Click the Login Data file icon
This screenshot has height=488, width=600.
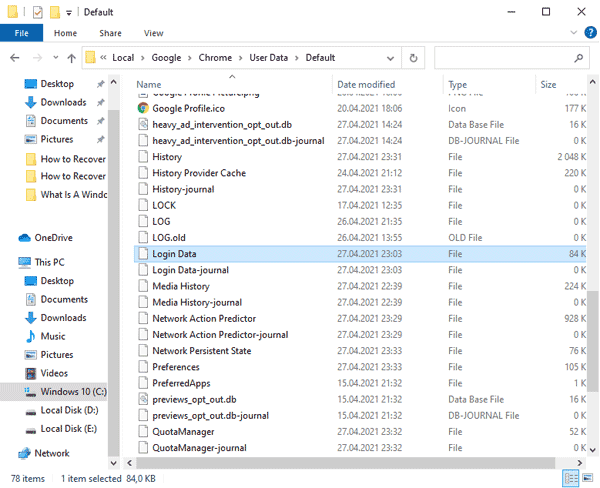tap(143, 254)
